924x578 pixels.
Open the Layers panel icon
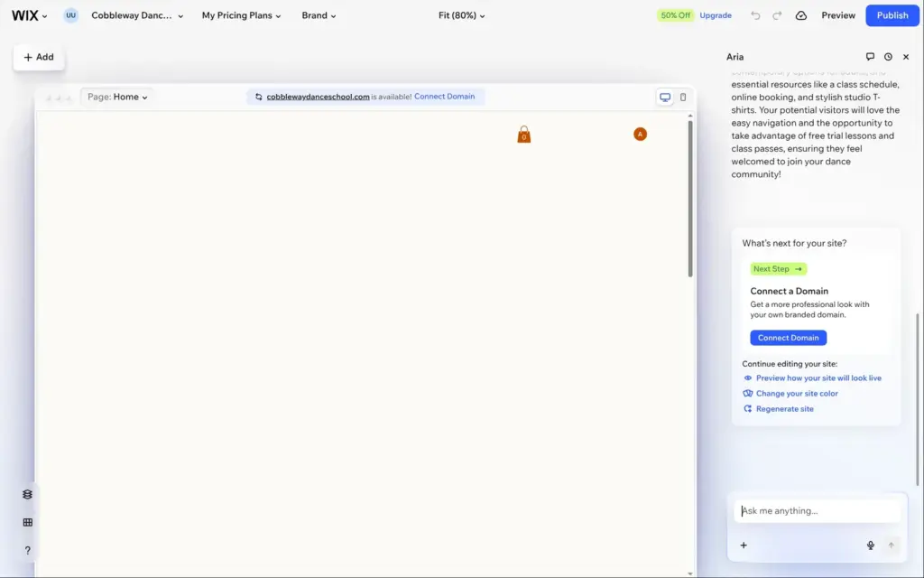27,495
